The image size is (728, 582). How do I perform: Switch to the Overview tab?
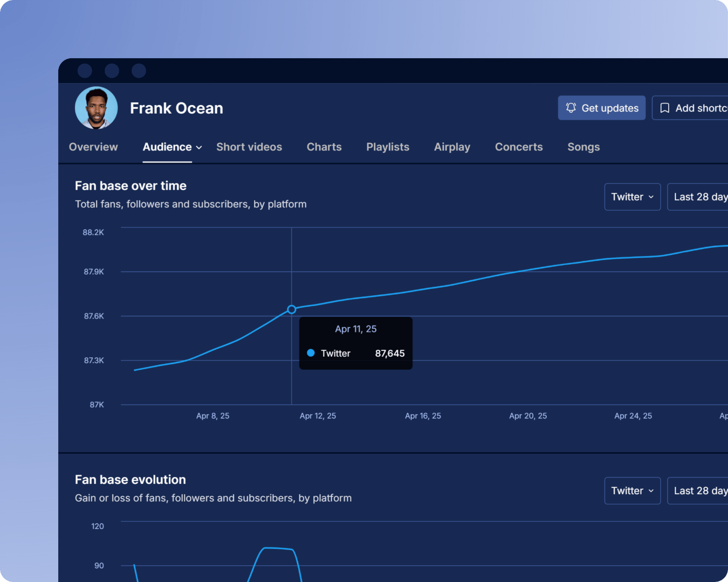(x=93, y=147)
